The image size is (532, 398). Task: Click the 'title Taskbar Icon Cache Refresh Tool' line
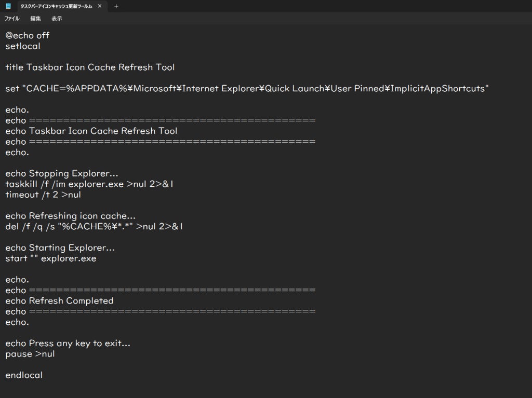tap(90, 67)
